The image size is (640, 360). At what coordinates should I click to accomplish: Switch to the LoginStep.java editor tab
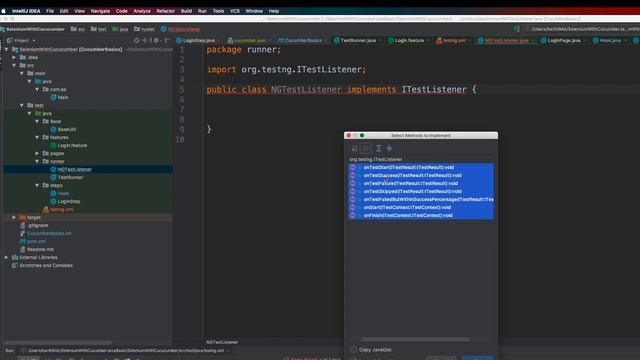pos(198,40)
